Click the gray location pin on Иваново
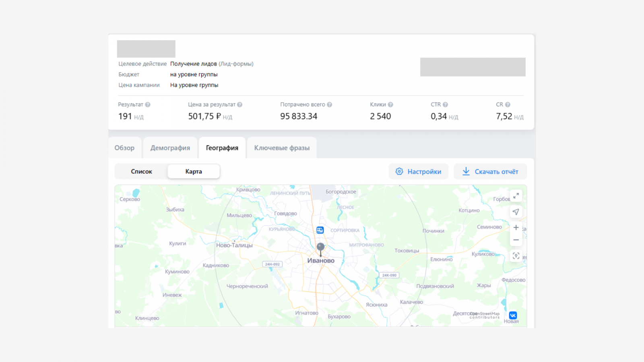Viewport: 644px width, 362px height. [320, 248]
